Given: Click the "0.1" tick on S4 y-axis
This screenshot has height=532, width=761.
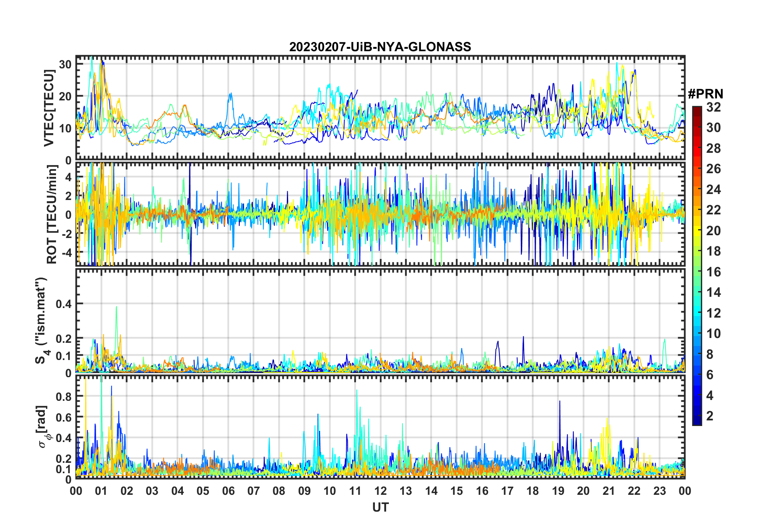Looking at the screenshot, I should (x=64, y=356).
